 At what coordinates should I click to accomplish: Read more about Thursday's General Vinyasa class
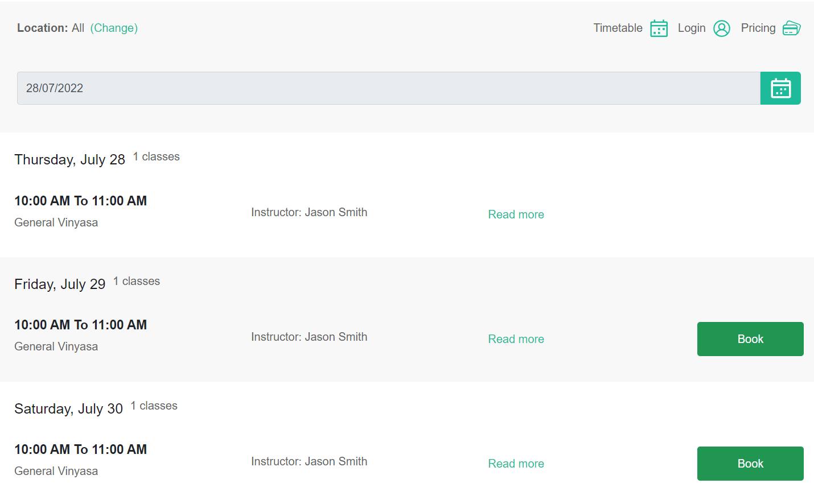pos(516,214)
